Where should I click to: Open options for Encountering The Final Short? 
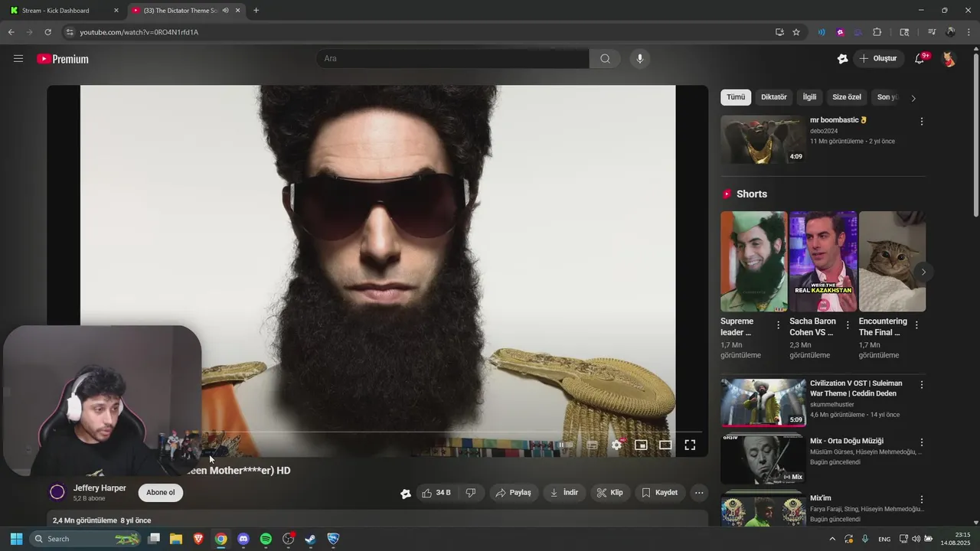916,325
